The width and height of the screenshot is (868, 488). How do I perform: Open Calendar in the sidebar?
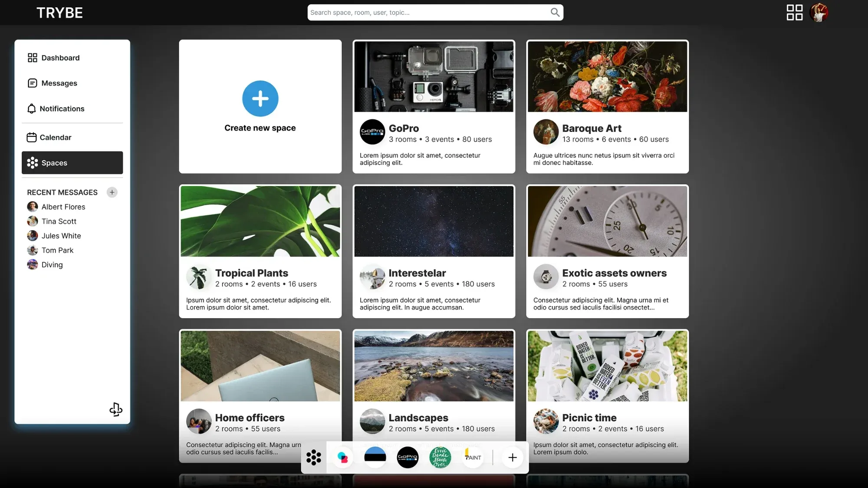click(x=72, y=137)
